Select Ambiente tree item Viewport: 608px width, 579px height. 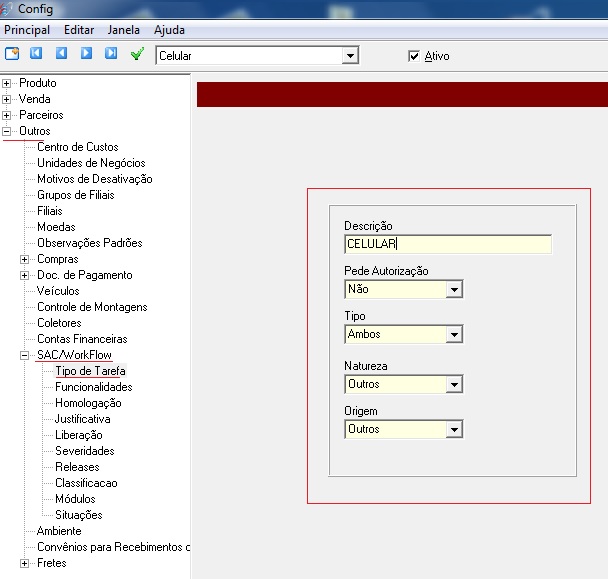tap(59, 531)
